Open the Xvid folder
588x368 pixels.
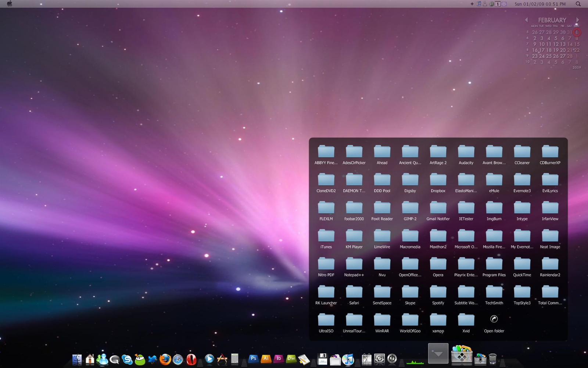(466, 323)
